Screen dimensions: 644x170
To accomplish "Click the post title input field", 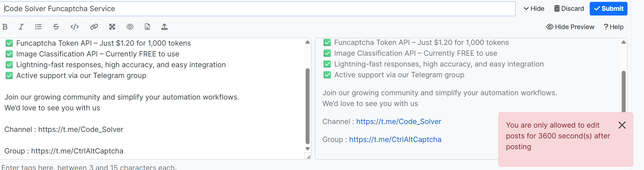I will (259, 9).
